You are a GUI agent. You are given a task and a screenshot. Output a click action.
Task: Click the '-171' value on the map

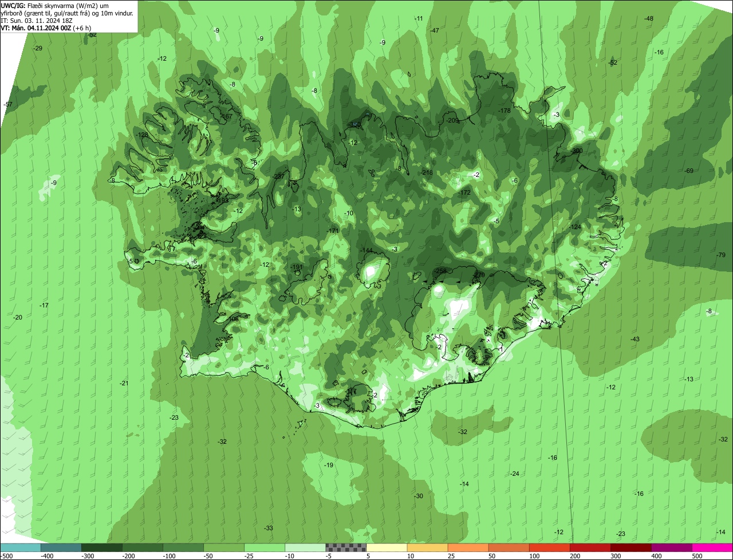(333, 231)
